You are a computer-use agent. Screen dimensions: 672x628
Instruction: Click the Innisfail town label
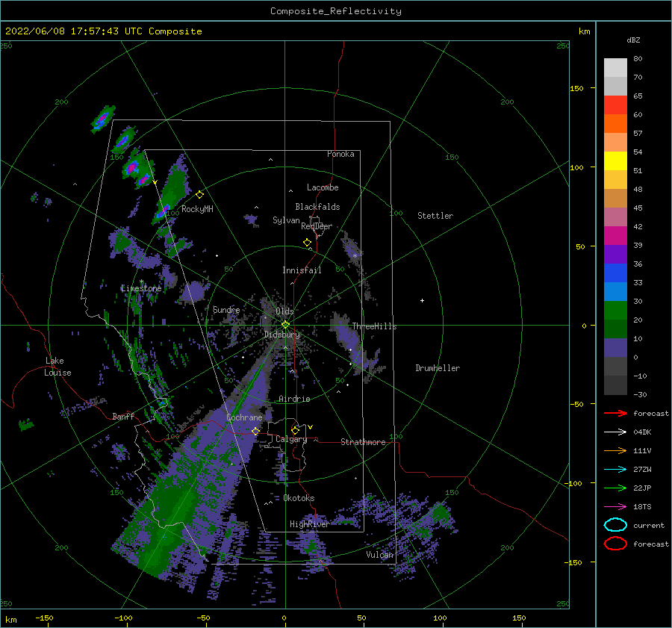coord(302,270)
